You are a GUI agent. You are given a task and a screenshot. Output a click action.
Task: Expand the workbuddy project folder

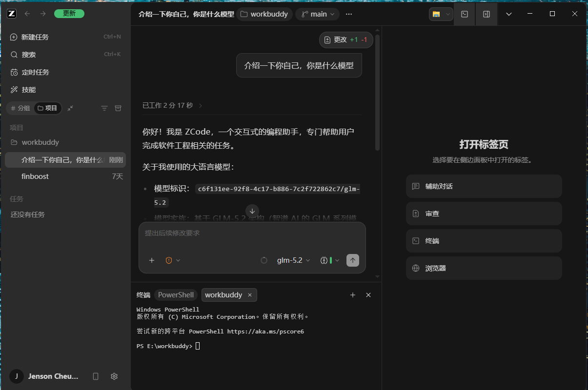[65, 142]
